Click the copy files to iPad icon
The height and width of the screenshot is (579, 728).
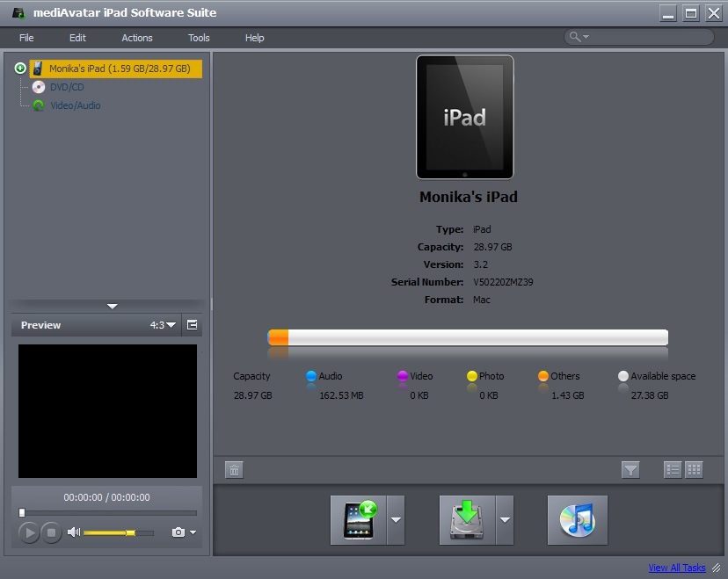point(359,519)
